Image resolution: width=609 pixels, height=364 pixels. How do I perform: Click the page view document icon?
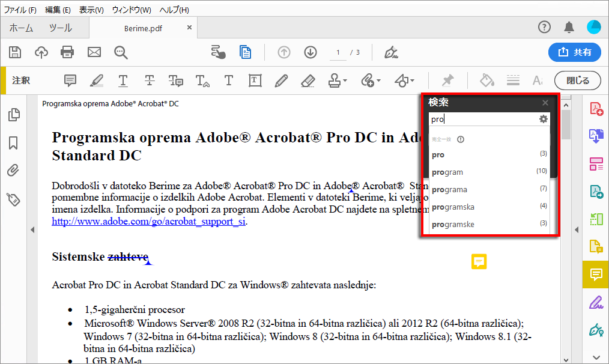245,52
